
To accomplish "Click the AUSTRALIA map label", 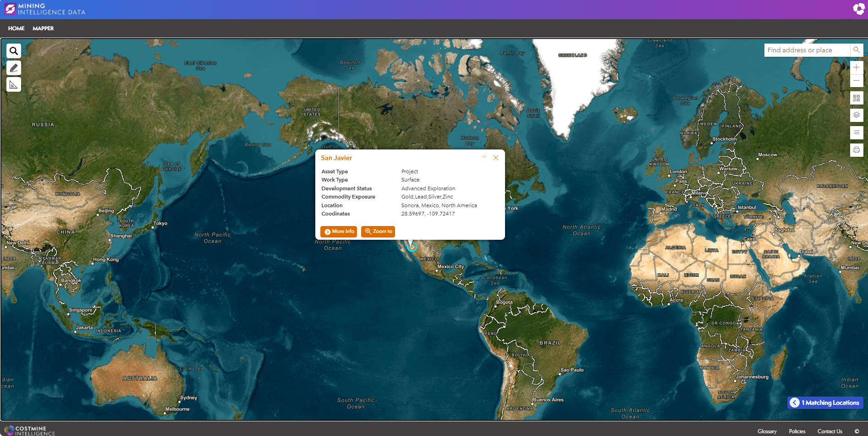I will (140, 378).
